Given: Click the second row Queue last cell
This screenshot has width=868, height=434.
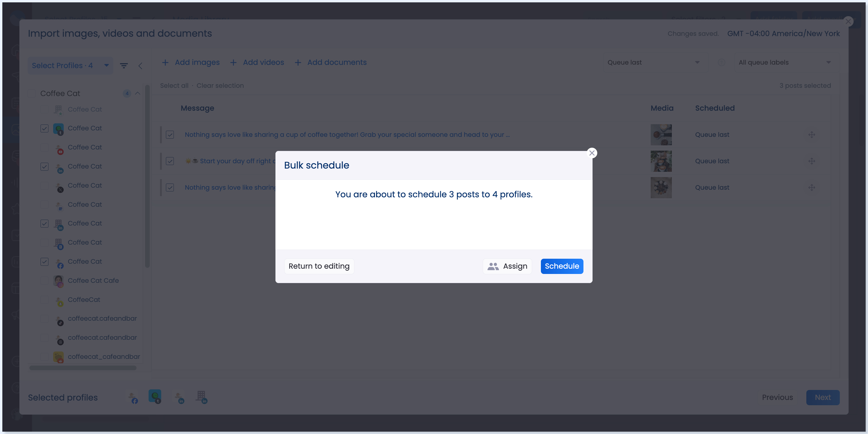Looking at the screenshot, I should 712,161.
